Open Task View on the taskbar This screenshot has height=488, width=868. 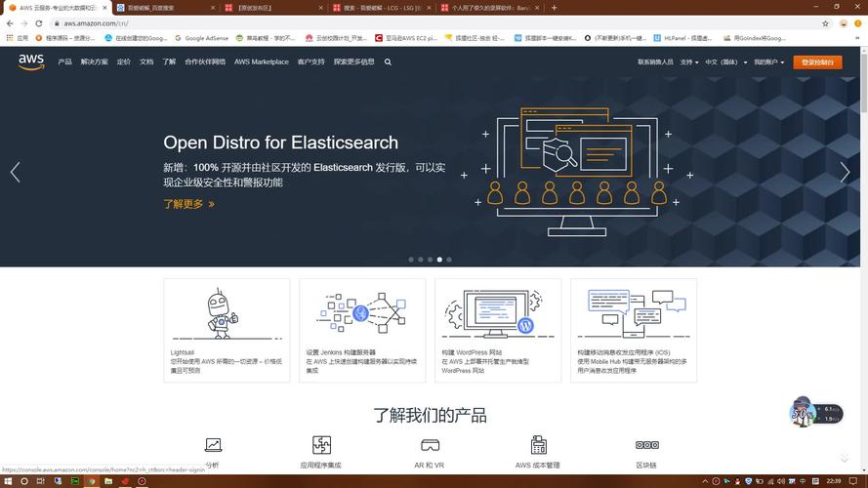tap(40, 481)
